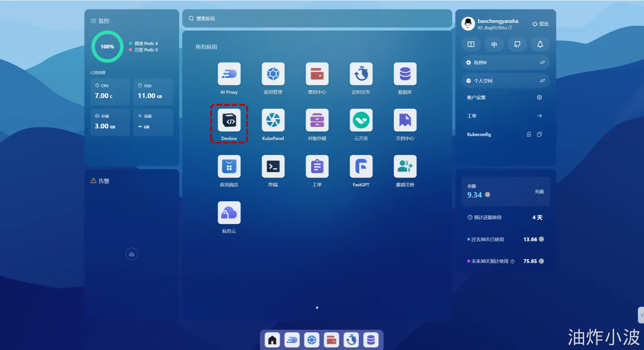The width and height of the screenshot is (644, 350).
Task: Click the 内存 11.00 GB resource card
Action: pos(153,92)
